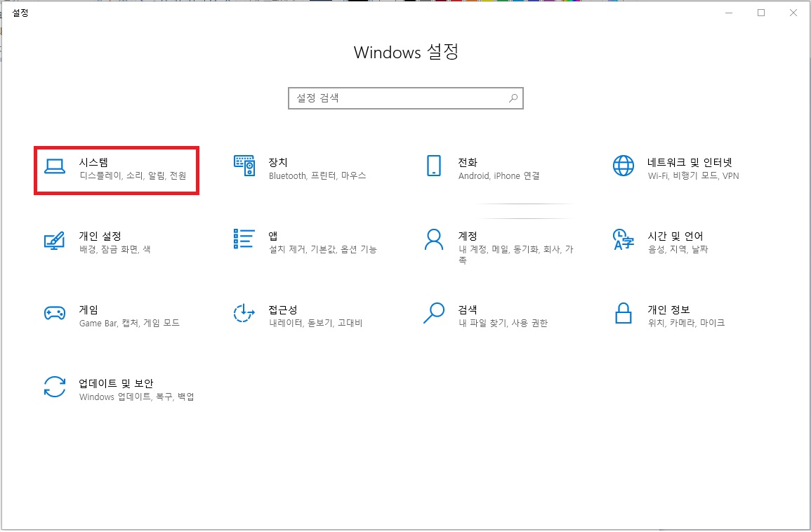Screen dimensions: 811x532
Task: Click the 업데이트 및 보안 title
Action: (x=116, y=384)
